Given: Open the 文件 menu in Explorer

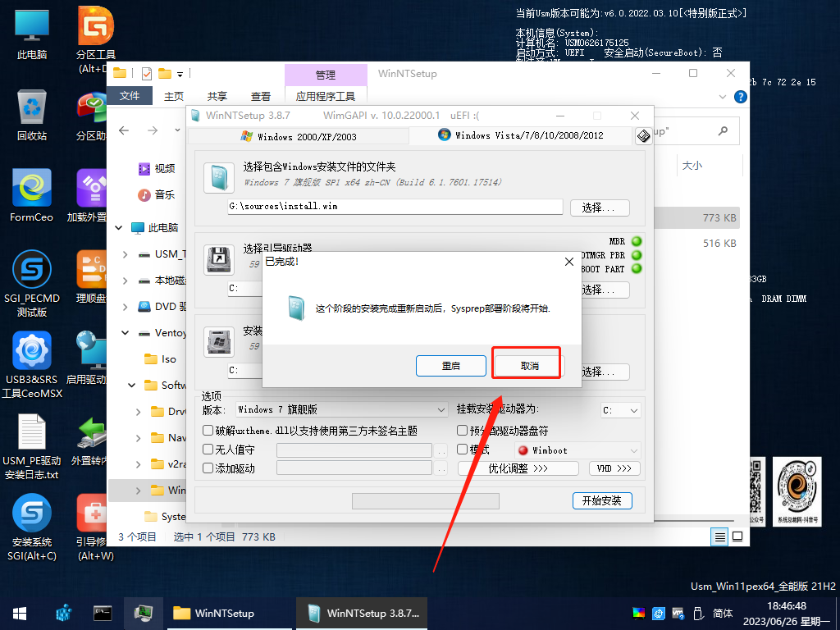Looking at the screenshot, I should 130,96.
